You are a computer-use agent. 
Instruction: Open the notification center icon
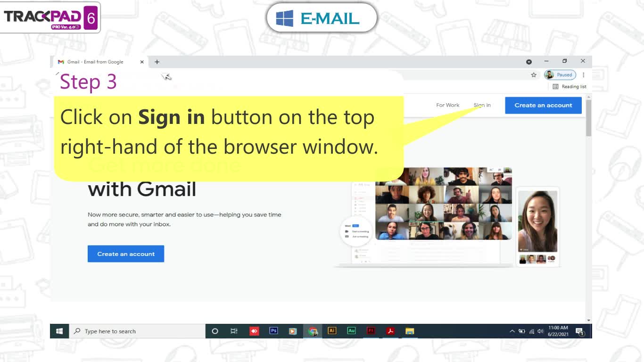(579, 331)
